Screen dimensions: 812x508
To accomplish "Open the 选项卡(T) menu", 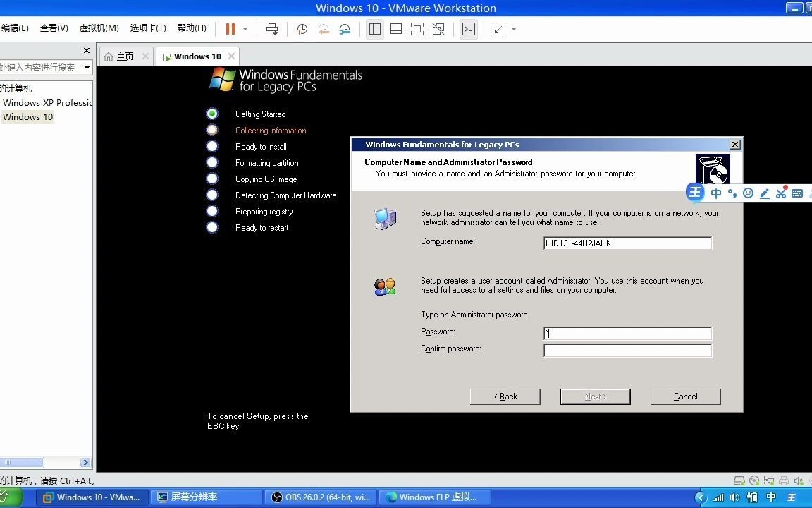I will pyautogui.click(x=148, y=28).
